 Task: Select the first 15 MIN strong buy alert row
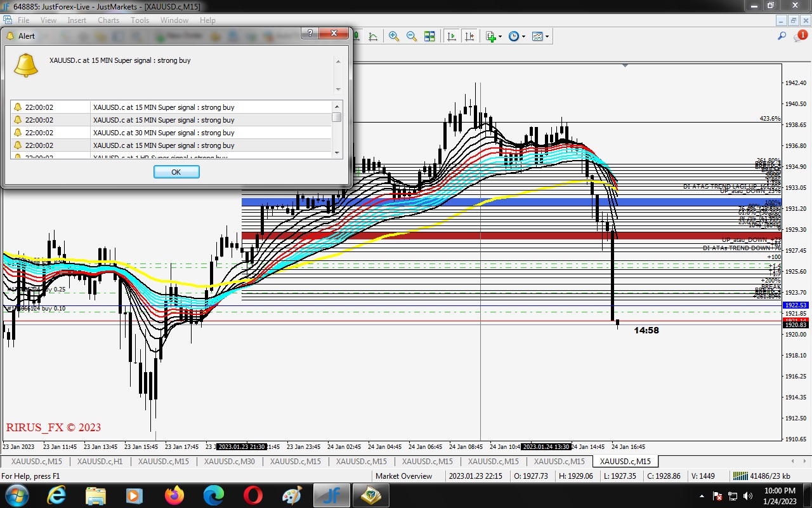tap(171, 107)
